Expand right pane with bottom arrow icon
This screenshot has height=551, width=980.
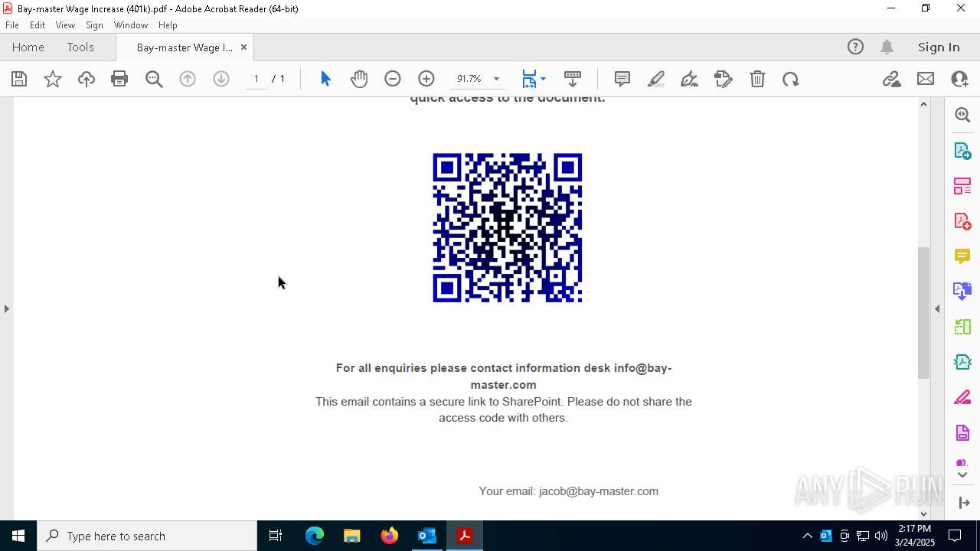pyautogui.click(x=962, y=503)
